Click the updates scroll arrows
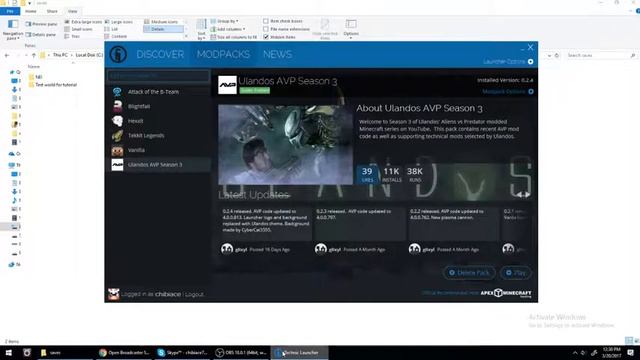 (523, 195)
